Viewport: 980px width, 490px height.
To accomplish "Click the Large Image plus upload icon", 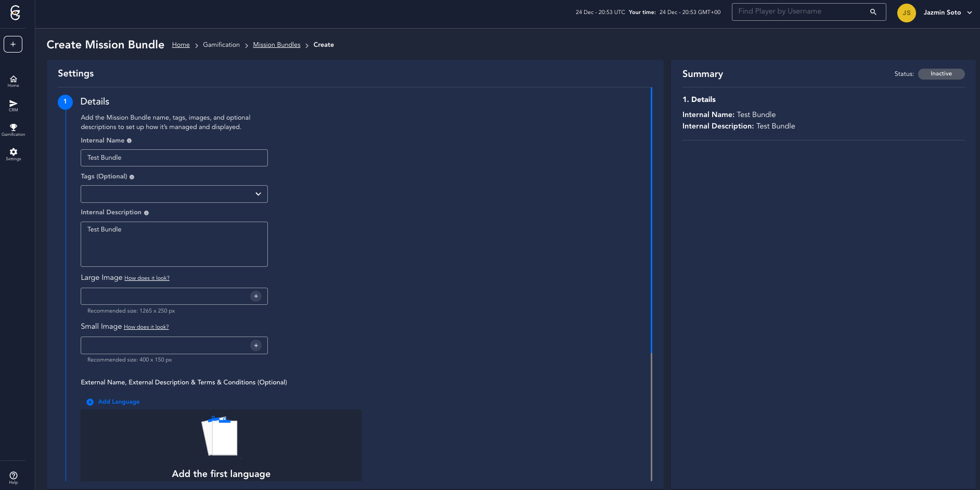I will click(x=256, y=296).
